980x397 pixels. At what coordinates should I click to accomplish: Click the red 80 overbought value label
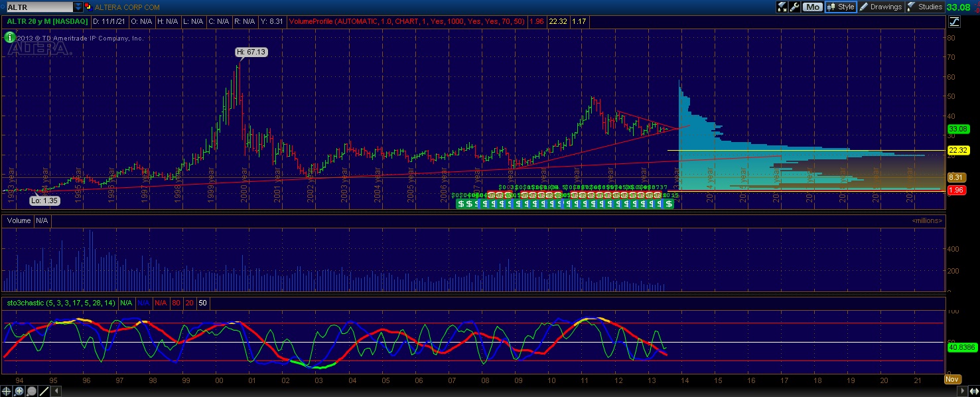click(x=176, y=303)
